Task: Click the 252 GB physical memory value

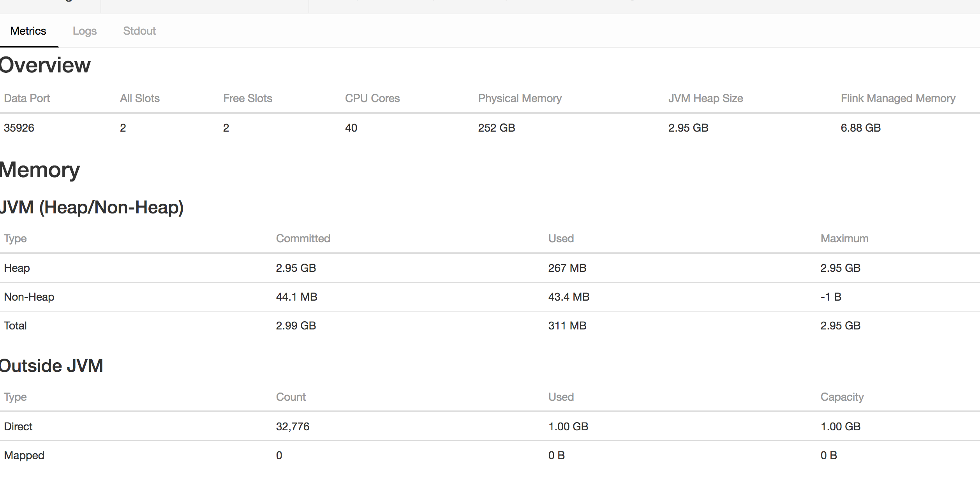Action: click(x=496, y=128)
